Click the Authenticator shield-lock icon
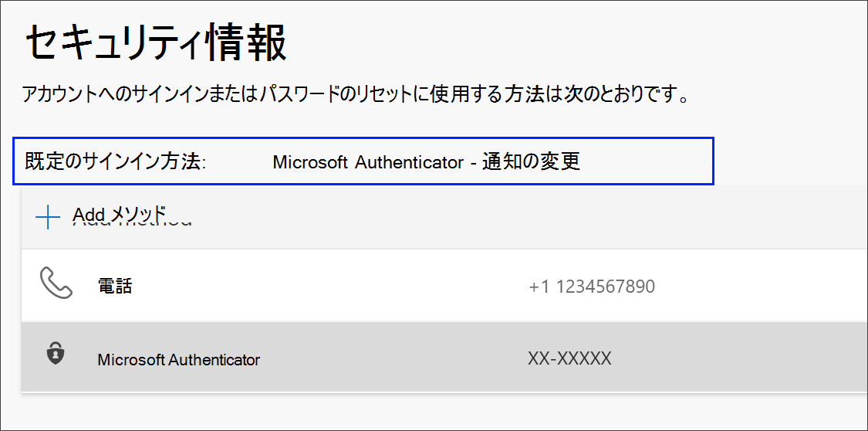 (56, 354)
